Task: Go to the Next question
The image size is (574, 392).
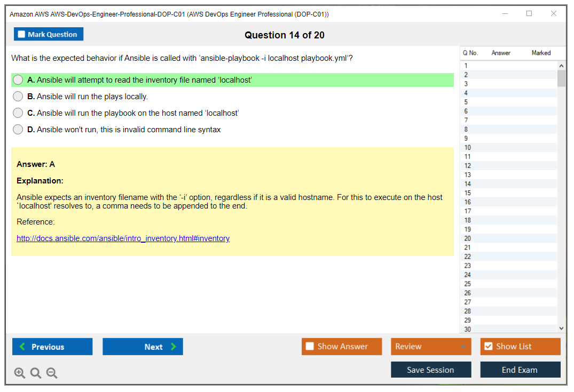Action: (x=143, y=347)
